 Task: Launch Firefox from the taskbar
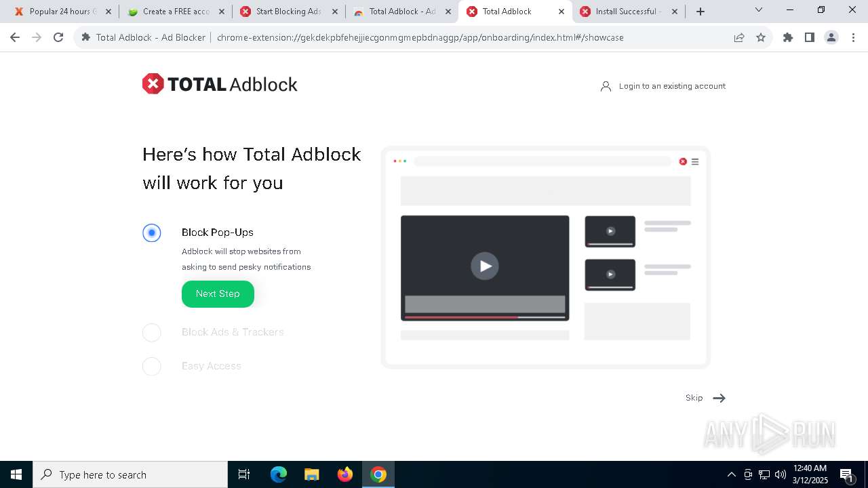(x=345, y=474)
